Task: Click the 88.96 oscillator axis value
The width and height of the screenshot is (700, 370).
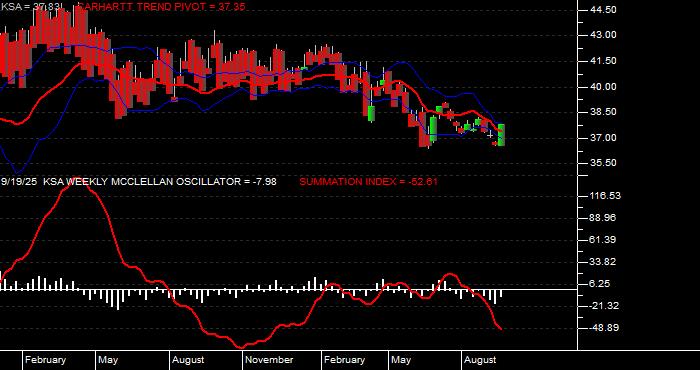Action: click(603, 217)
